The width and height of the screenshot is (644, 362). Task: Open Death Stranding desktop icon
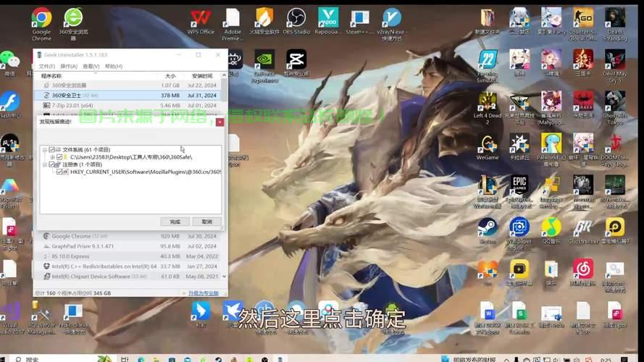[x=615, y=24]
